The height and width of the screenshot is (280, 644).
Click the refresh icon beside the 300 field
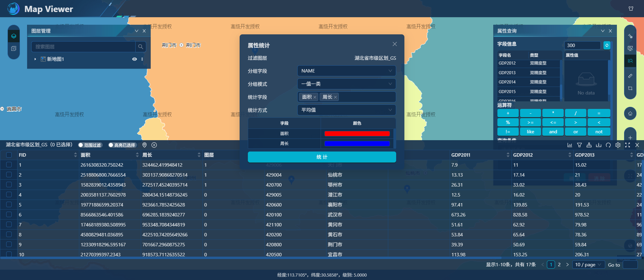607,45
